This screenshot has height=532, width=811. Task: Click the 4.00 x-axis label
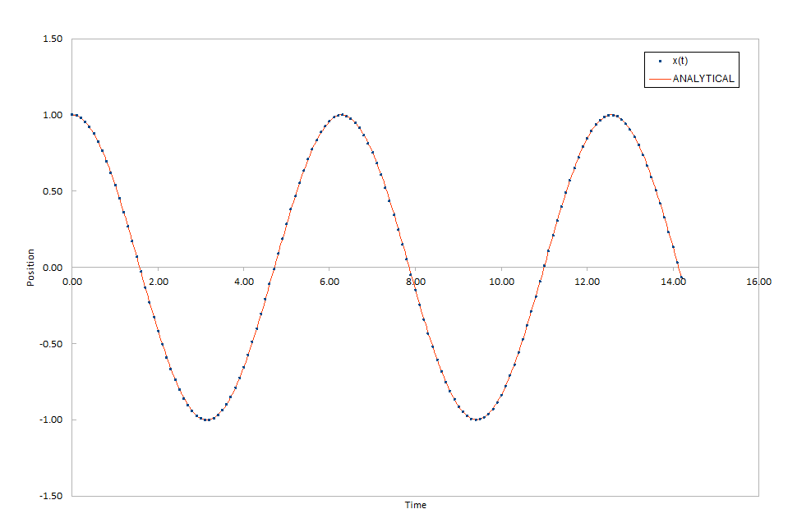(244, 282)
